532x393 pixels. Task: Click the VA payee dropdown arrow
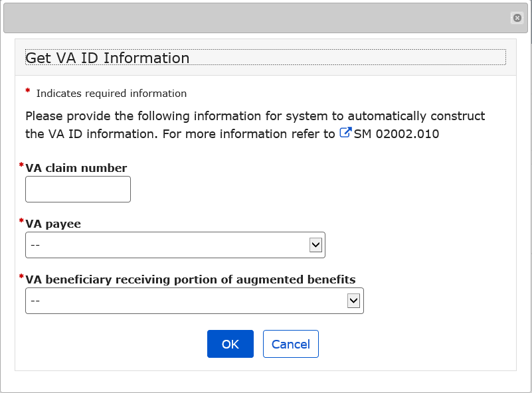[315, 245]
